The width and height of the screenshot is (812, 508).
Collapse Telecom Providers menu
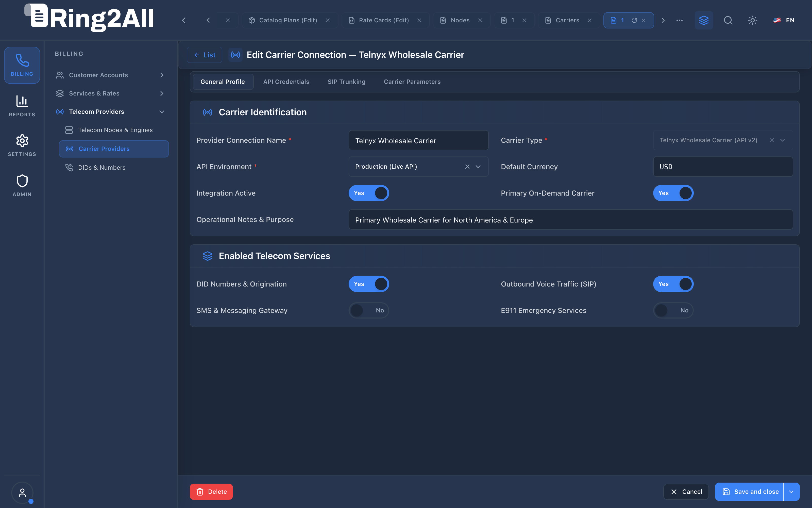pos(111,112)
